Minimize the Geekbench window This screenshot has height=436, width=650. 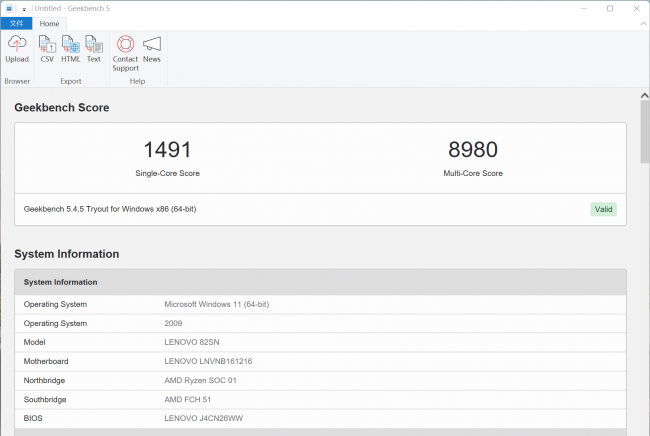(584, 8)
